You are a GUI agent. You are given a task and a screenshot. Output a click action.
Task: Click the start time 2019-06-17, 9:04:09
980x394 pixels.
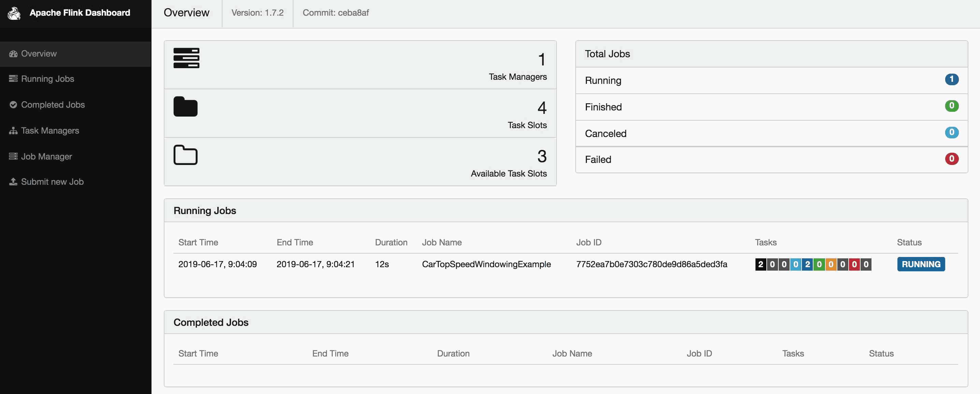pyautogui.click(x=218, y=264)
